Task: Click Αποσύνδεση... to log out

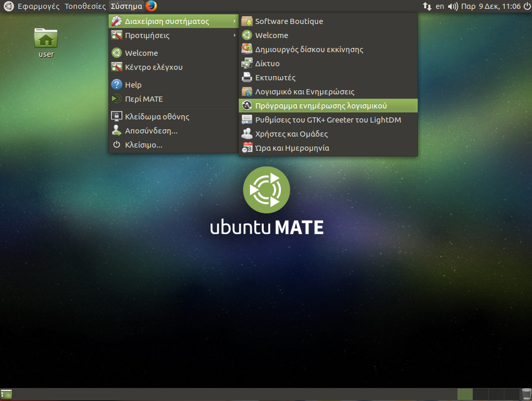Action: (x=151, y=131)
